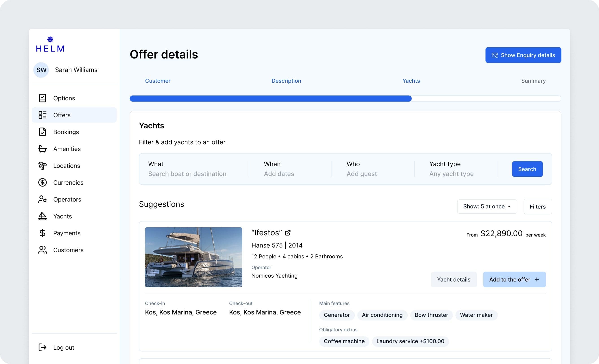Expand the Show: 5 at once dropdown
Image resolution: width=599 pixels, height=364 pixels.
pos(487,206)
